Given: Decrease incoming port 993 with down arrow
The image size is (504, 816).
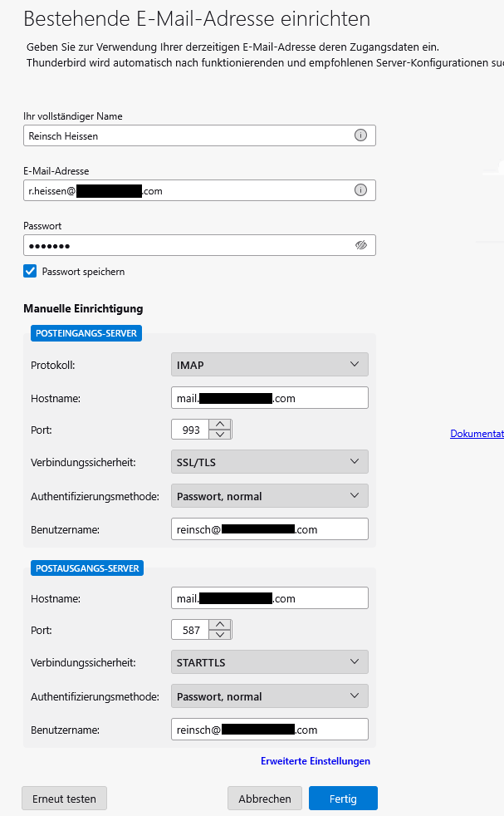Looking at the screenshot, I should click(219, 435).
